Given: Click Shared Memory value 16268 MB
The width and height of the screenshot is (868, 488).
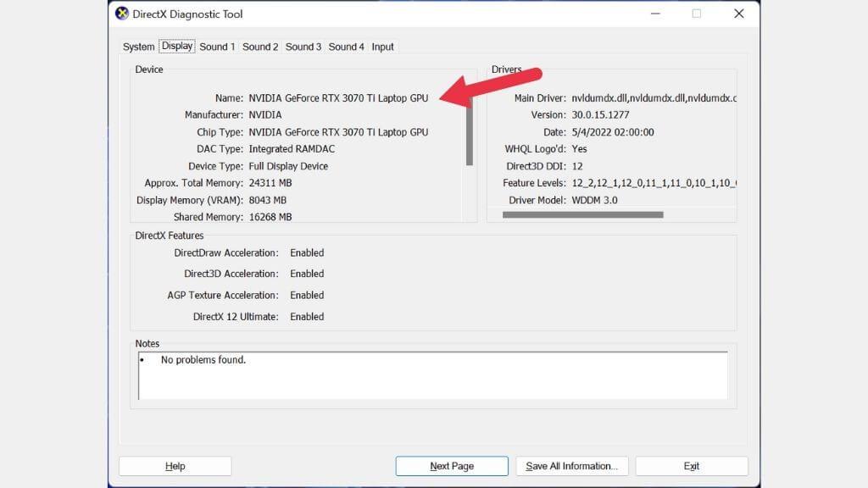Looking at the screenshot, I should click(270, 217).
